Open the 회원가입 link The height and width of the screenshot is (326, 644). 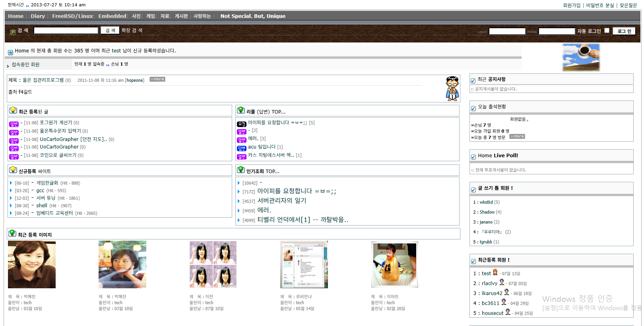[571, 5]
